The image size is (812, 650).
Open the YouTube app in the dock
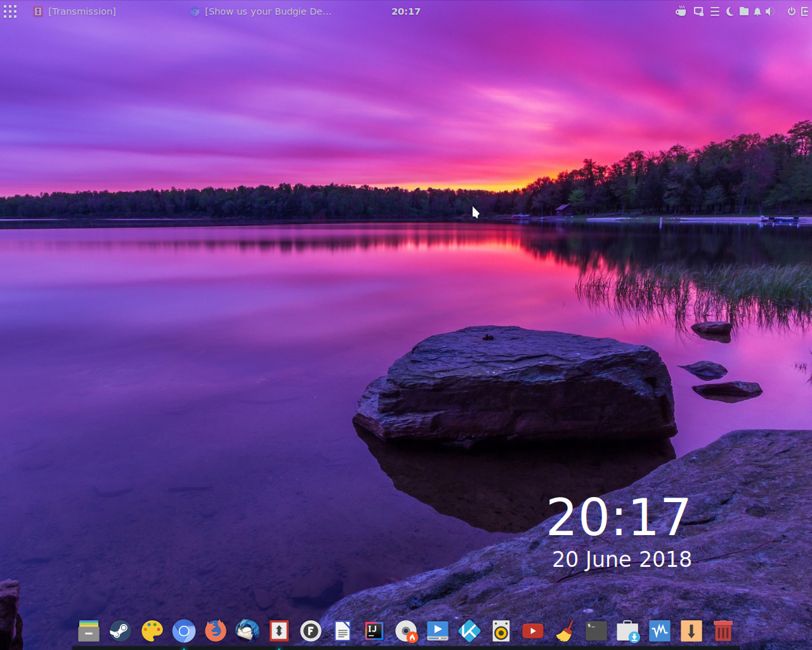(x=533, y=631)
